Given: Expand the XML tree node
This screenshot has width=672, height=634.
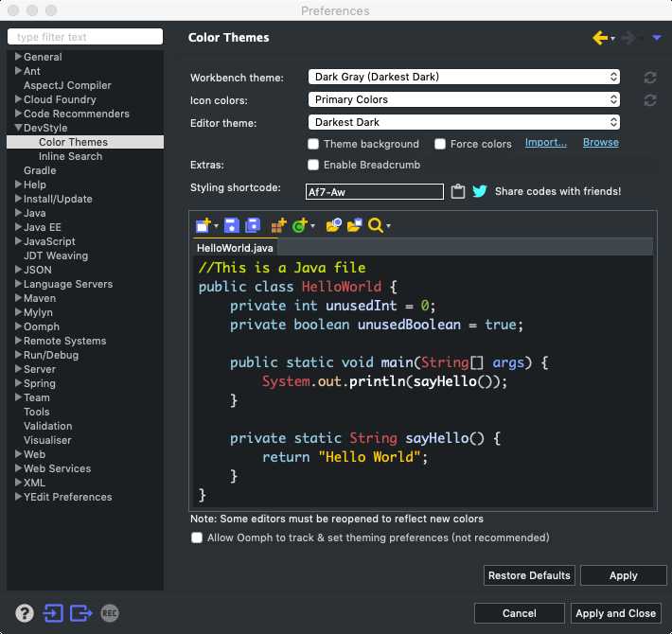Looking at the screenshot, I should 18,482.
